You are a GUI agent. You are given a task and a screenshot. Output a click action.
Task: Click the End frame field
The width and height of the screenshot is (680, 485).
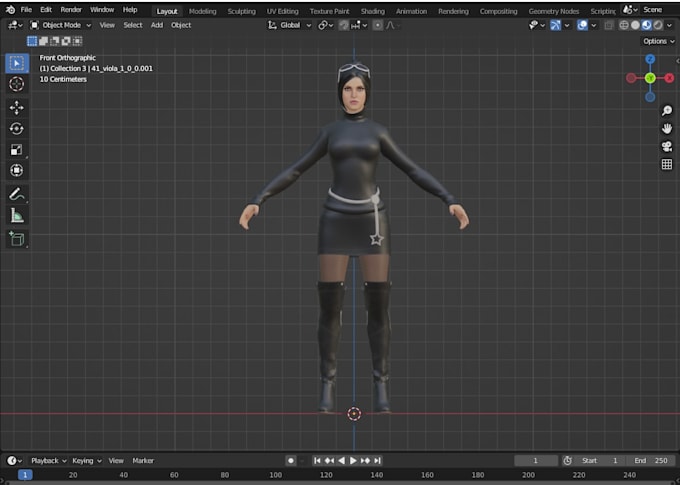tap(651, 461)
